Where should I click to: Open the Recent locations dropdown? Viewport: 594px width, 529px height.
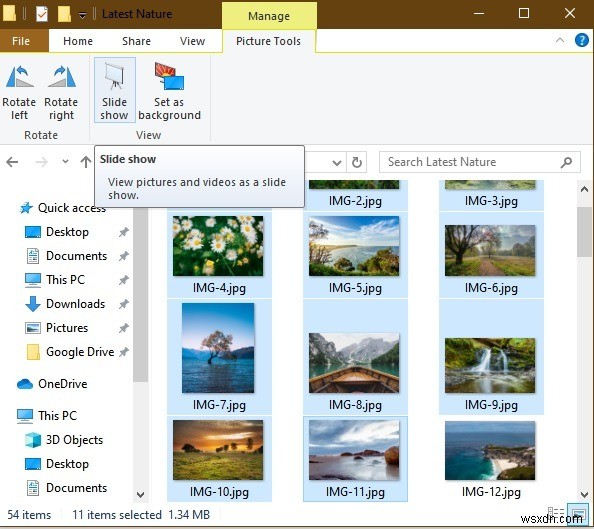(x=65, y=162)
